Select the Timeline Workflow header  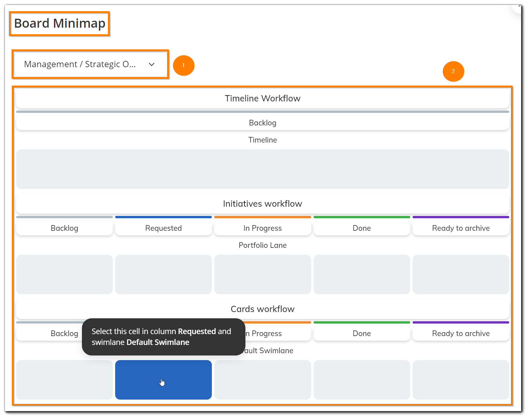coord(262,98)
